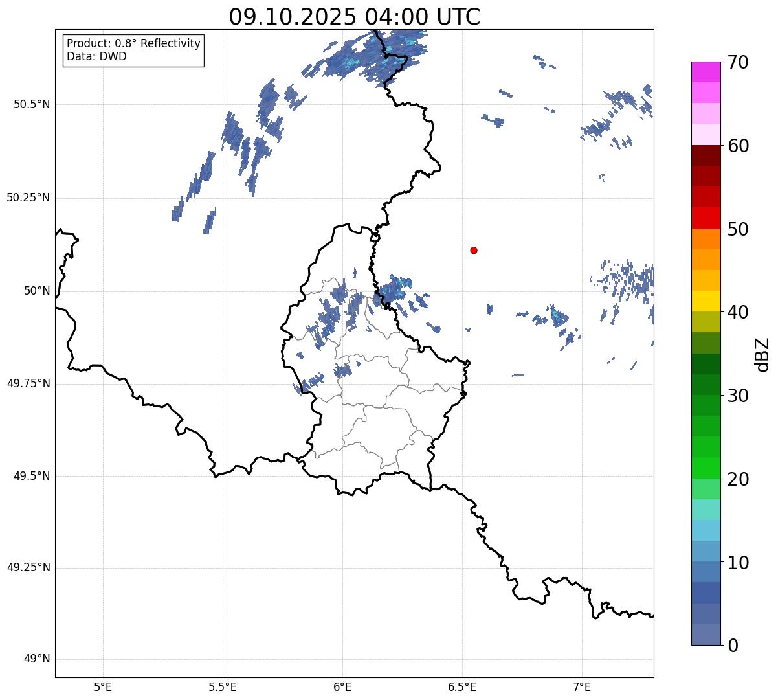778x700 pixels.
Task: Select the Data: DWD label
Action: click(x=96, y=56)
